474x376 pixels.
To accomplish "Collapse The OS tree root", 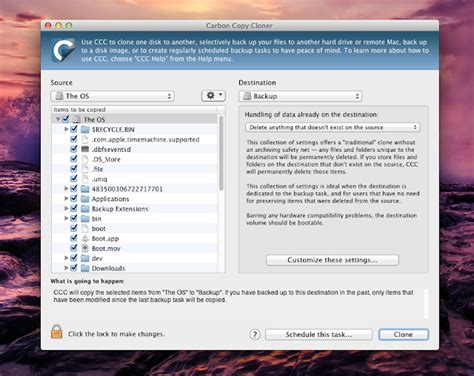I will pos(58,119).
